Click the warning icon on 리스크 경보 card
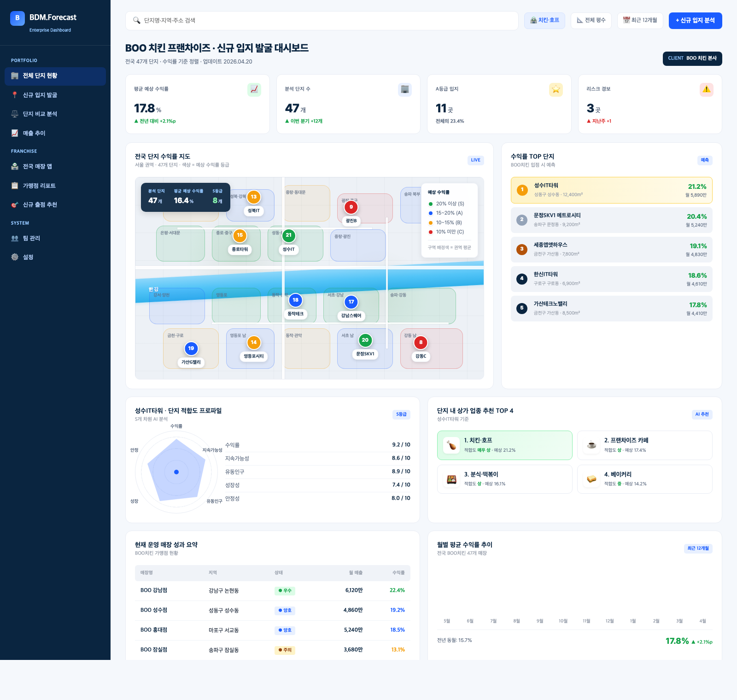The height and width of the screenshot is (700, 737). [x=707, y=90]
